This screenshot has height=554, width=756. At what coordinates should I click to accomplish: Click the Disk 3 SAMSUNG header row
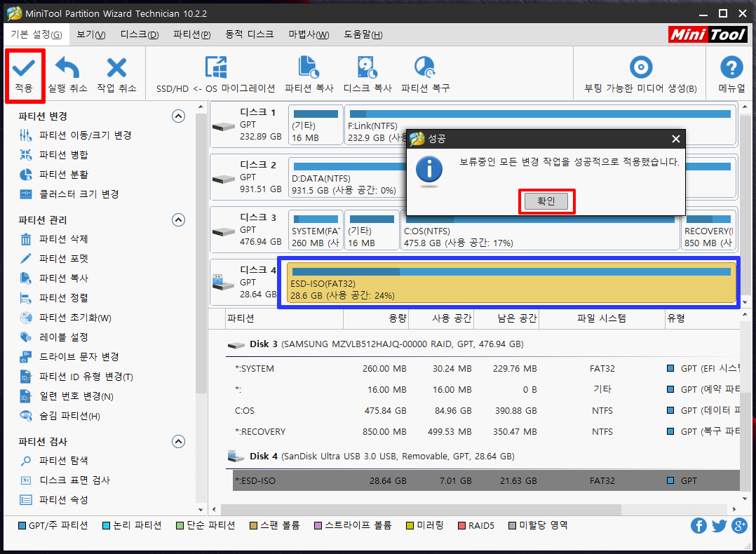tap(482, 344)
